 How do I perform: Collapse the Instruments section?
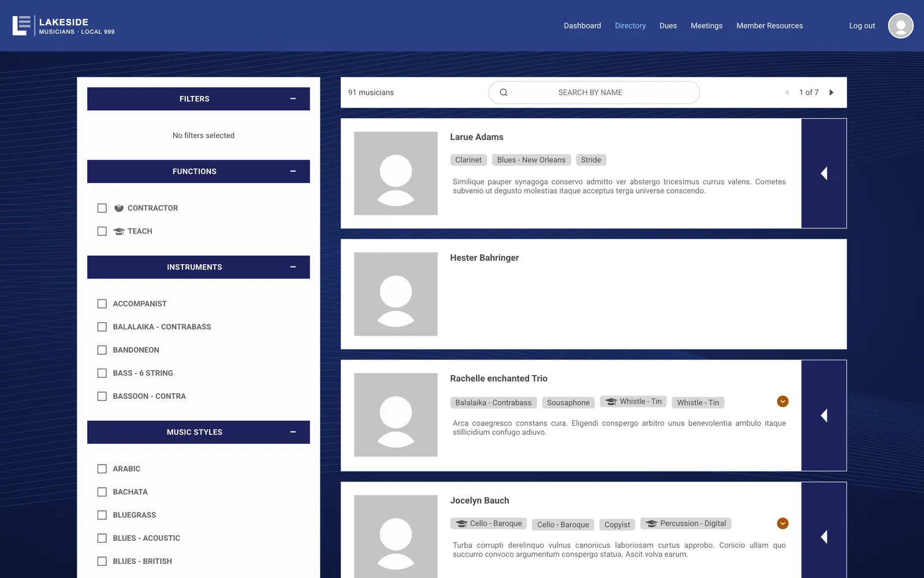click(293, 267)
